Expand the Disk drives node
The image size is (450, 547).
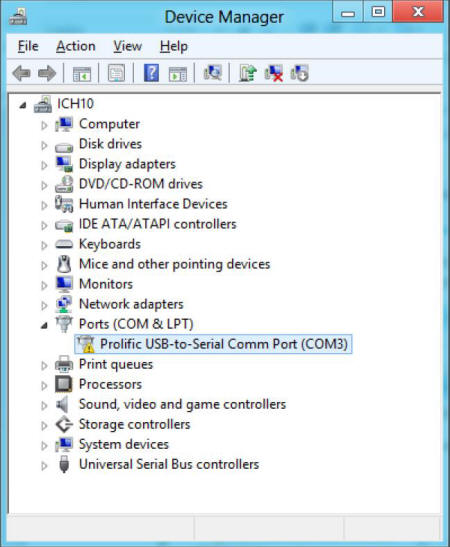44,145
